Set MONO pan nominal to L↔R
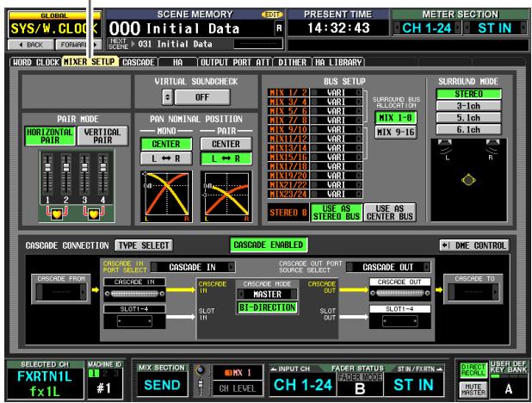Screen dimensions: 532x403 [166, 158]
